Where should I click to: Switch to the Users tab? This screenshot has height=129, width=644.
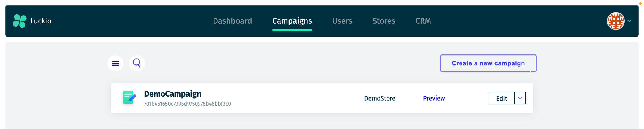[x=342, y=21]
